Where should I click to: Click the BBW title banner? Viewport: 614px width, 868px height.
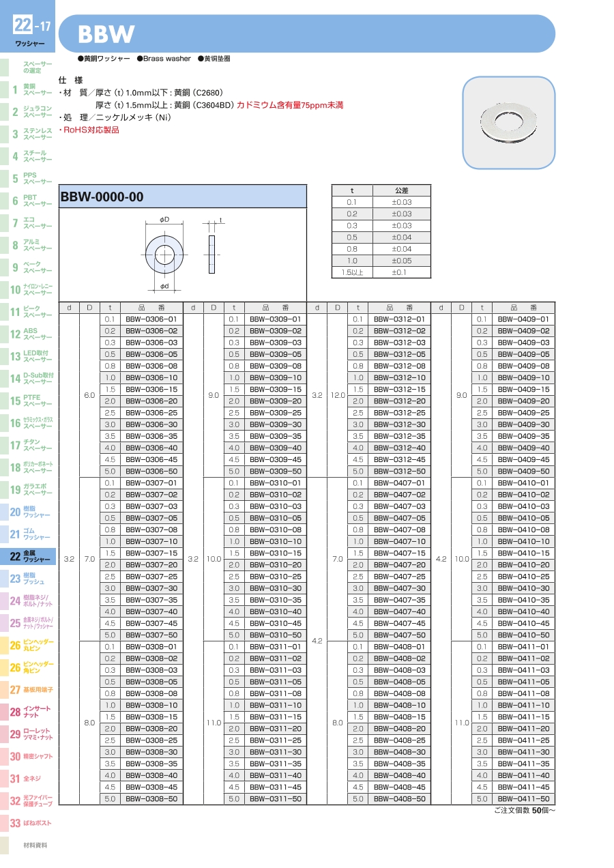pyautogui.click(x=307, y=33)
